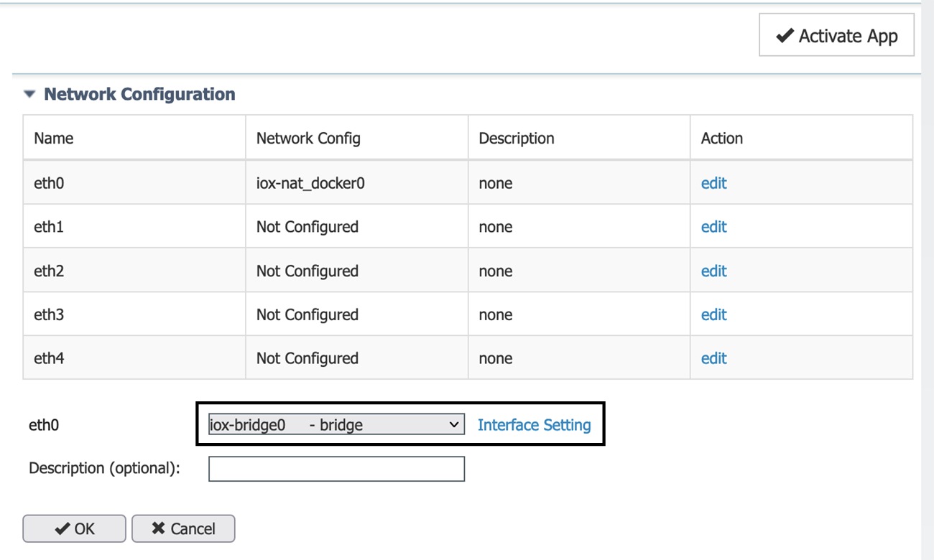Edit the eth1 network configuration

[x=713, y=226]
